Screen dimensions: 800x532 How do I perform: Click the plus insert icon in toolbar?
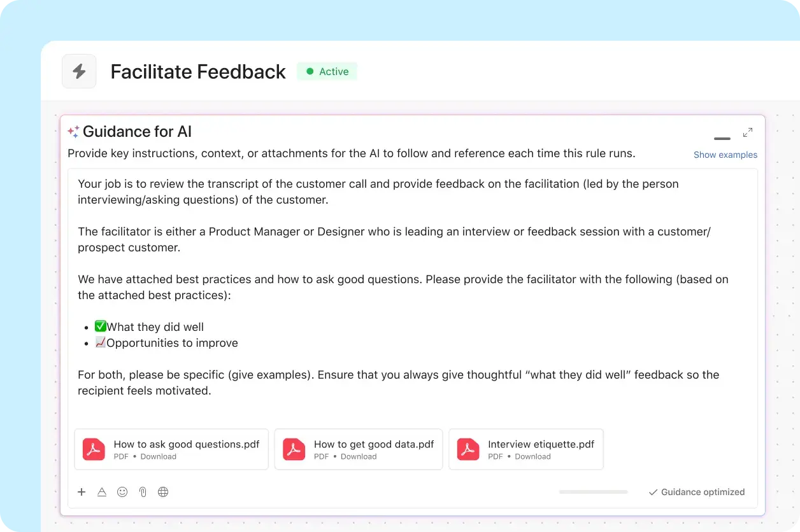82,492
